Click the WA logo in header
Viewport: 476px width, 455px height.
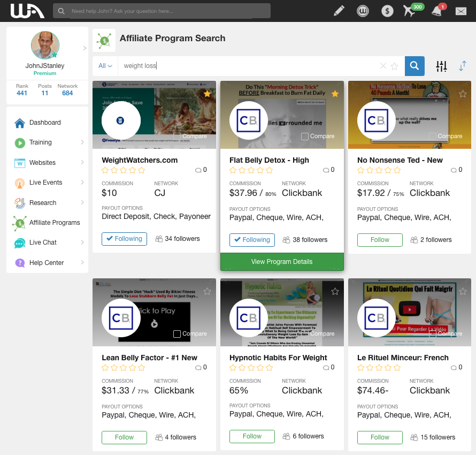[27, 11]
